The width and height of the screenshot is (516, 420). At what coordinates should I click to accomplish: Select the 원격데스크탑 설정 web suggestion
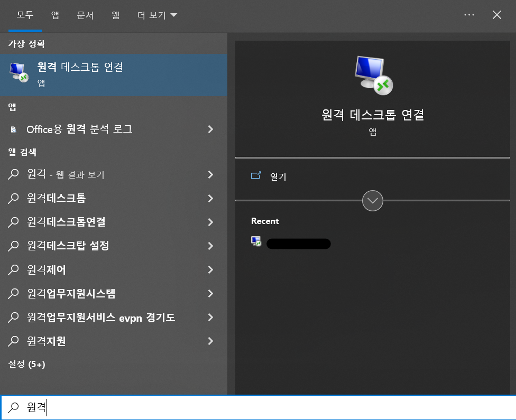tap(114, 246)
